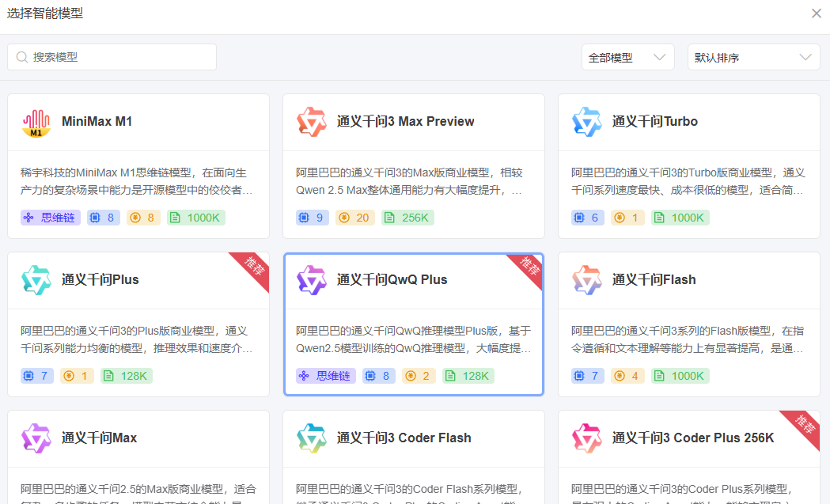830x504 pixels.
Task: Click 通义千问Flash's capability score 7 badge
Action: (588, 376)
